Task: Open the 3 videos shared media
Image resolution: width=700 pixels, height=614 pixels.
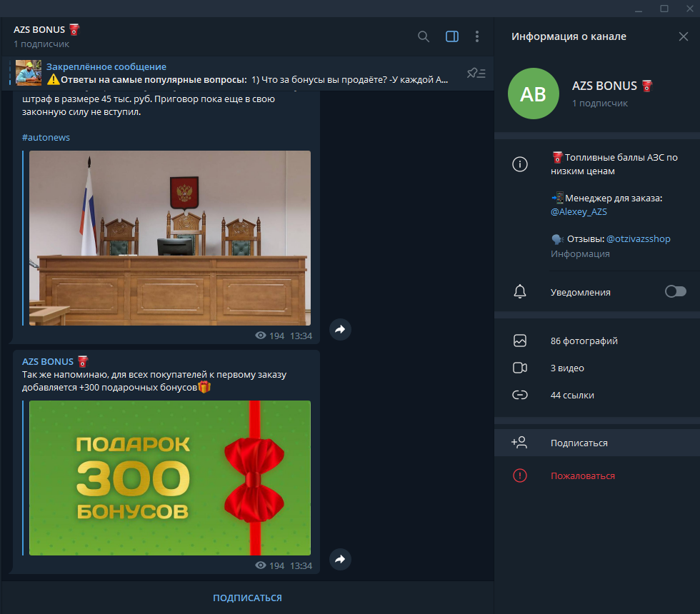Action: pyautogui.click(x=597, y=368)
